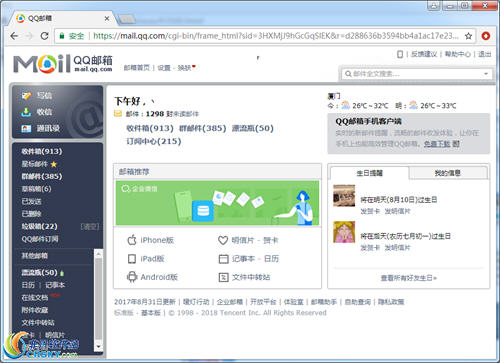Open the contacts (通讯录) icon

pyautogui.click(x=26, y=128)
